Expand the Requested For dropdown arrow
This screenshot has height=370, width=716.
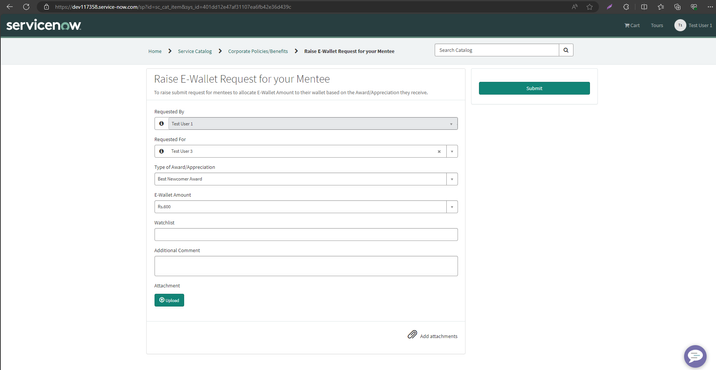click(x=452, y=152)
